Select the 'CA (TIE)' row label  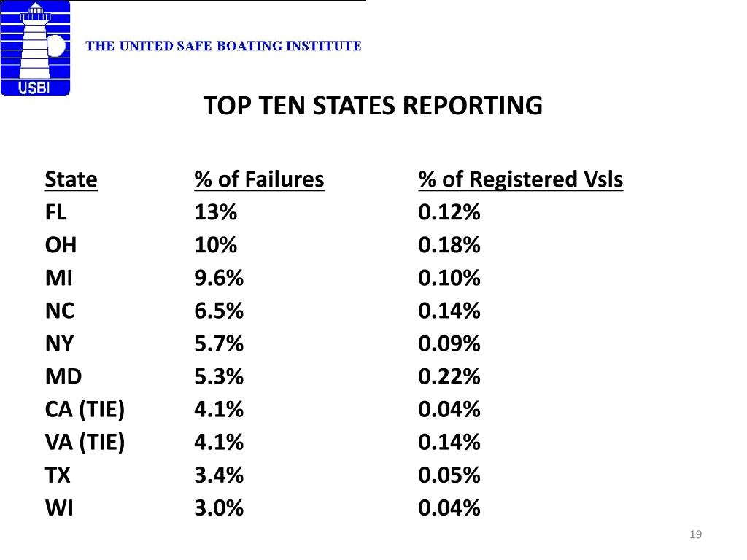[x=85, y=410]
